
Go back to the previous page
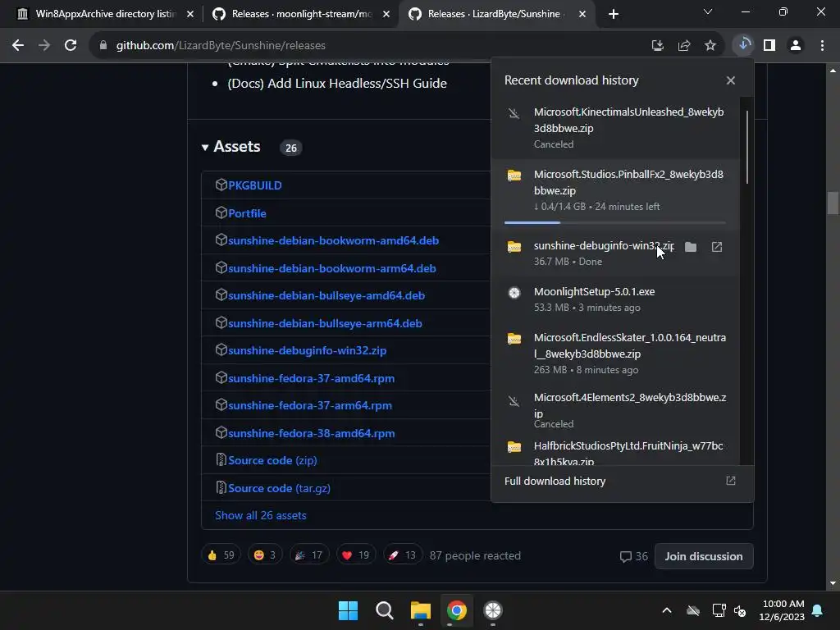point(18,46)
